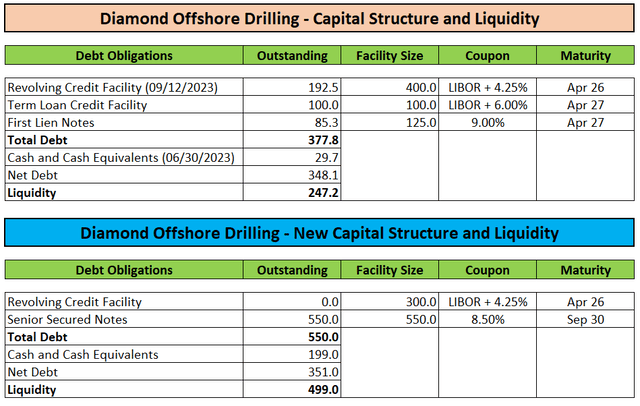Click undated 'Revolving Credit Facility' label in new structure

coord(74,302)
